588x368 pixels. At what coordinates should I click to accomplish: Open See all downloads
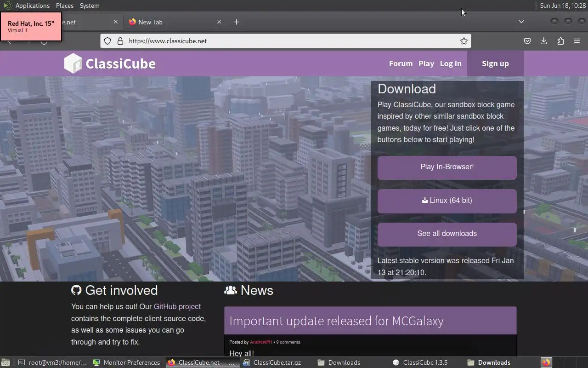pyautogui.click(x=447, y=234)
